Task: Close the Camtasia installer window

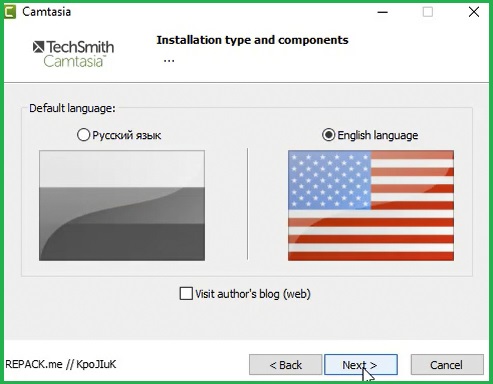Action: (474, 12)
